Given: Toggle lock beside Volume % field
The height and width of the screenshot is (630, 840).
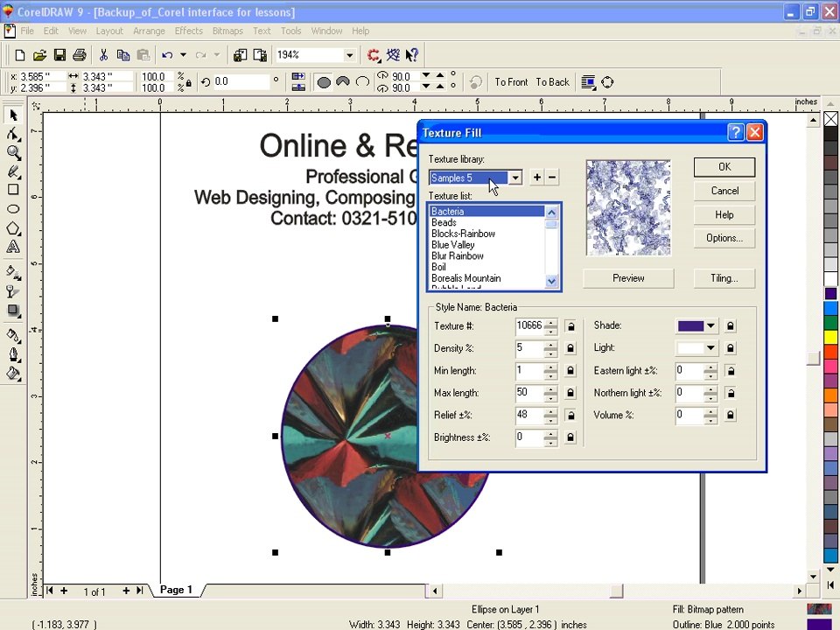Looking at the screenshot, I should point(730,415).
